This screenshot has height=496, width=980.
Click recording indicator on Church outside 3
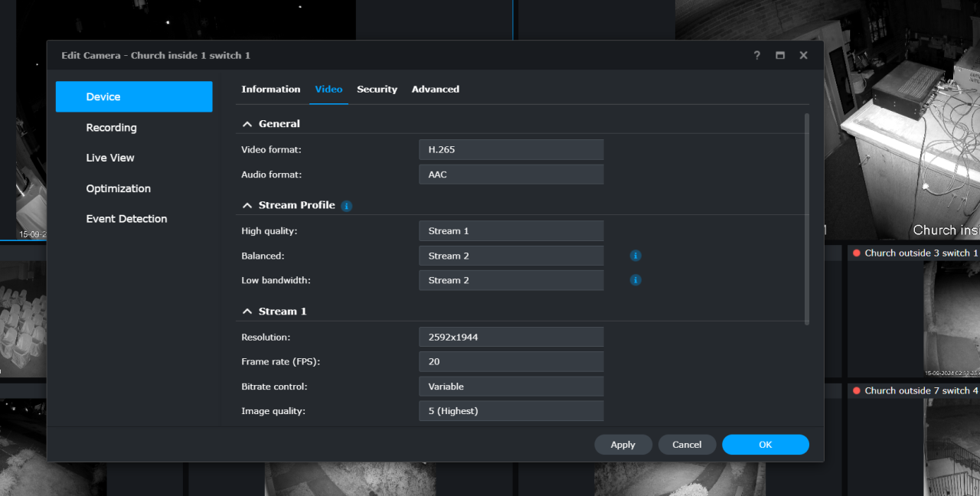click(855, 252)
